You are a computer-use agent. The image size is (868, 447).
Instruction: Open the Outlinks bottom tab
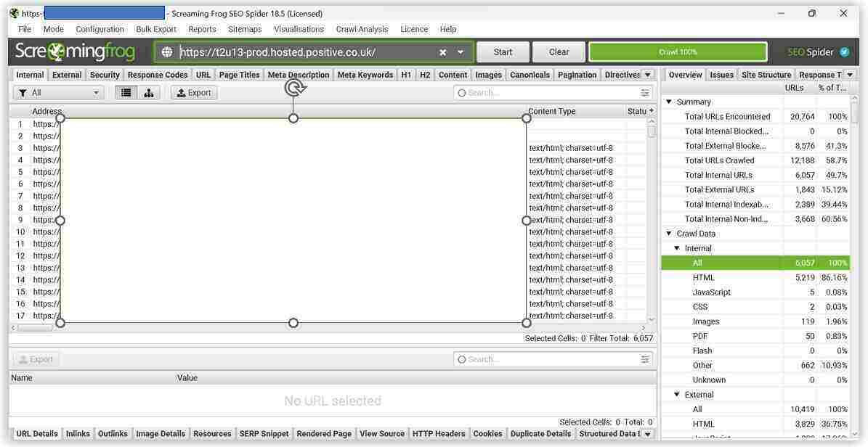pos(113,434)
